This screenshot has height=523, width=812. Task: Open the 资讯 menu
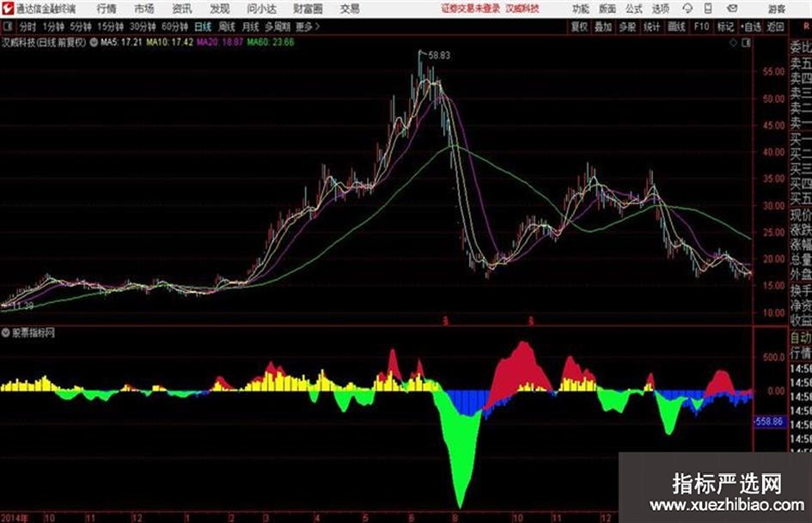(x=182, y=9)
